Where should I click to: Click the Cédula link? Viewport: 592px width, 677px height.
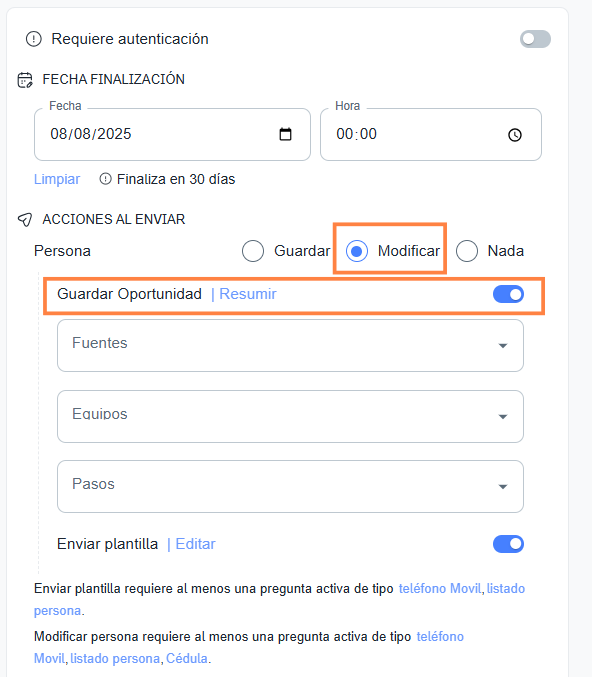click(x=187, y=658)
